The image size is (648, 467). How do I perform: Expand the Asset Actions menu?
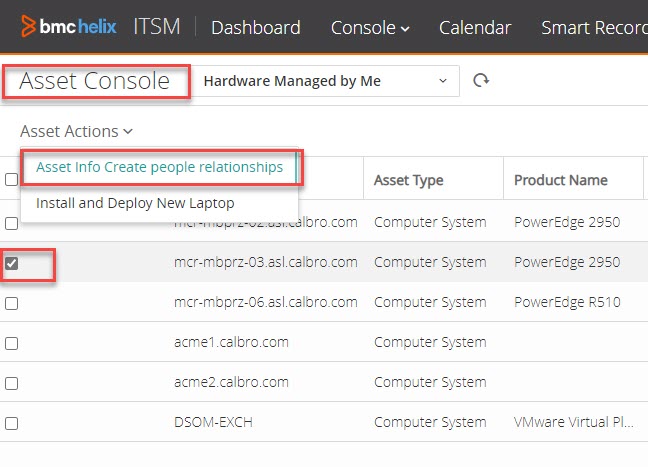pyautogui.click(x=76, y=131)
